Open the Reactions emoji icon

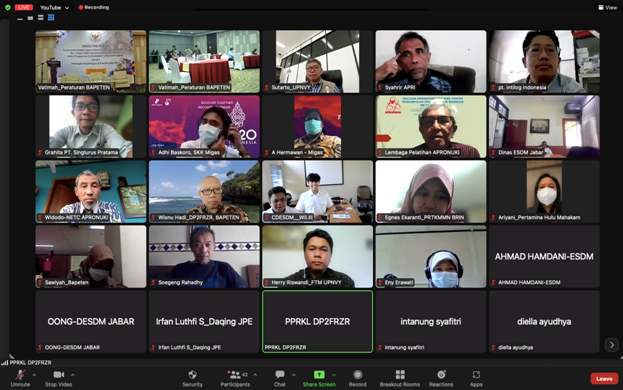coord(441,375)
